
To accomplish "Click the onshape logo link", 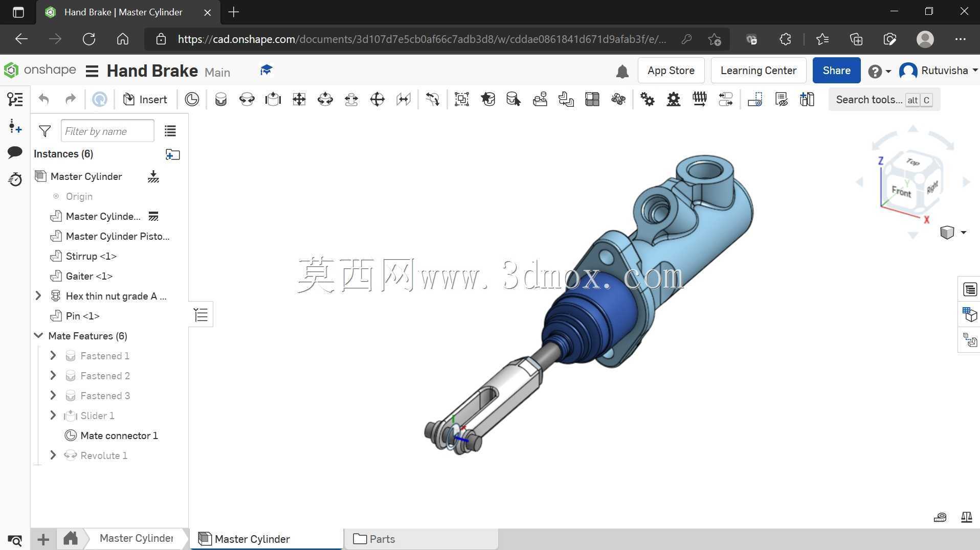I will tap(40, 70).
